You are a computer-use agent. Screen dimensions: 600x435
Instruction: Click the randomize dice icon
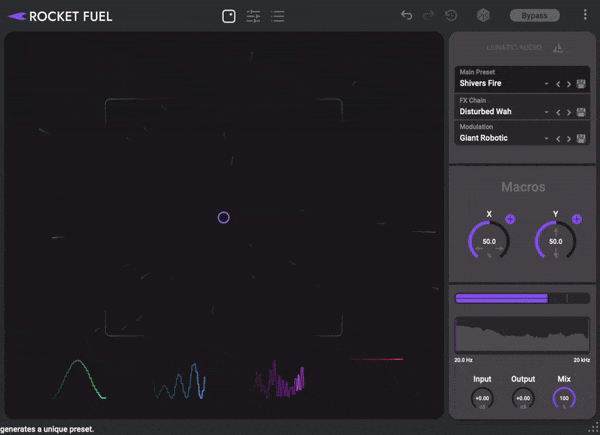(x=484, y=16)
